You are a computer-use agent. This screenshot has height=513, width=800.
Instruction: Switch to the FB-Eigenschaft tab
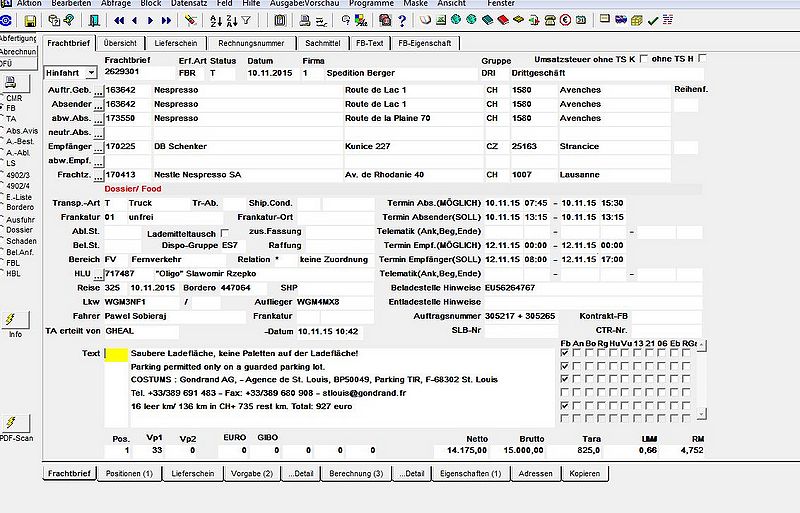point(425,43)
